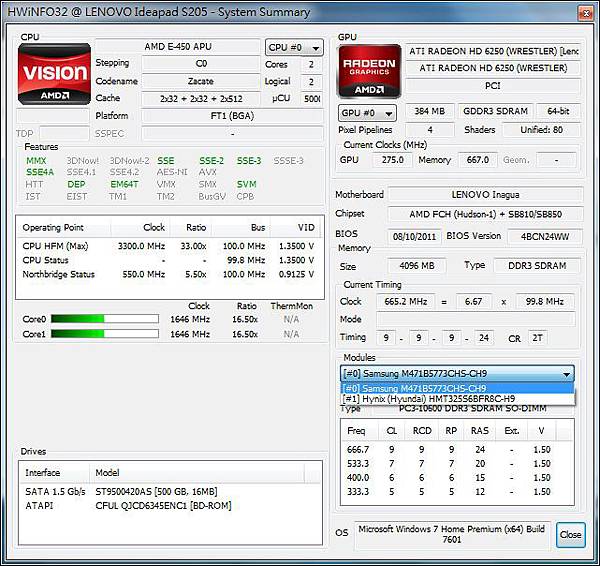Click the Model column header in Drives
The height and width of the screenshot is (566, 600).
197,473
